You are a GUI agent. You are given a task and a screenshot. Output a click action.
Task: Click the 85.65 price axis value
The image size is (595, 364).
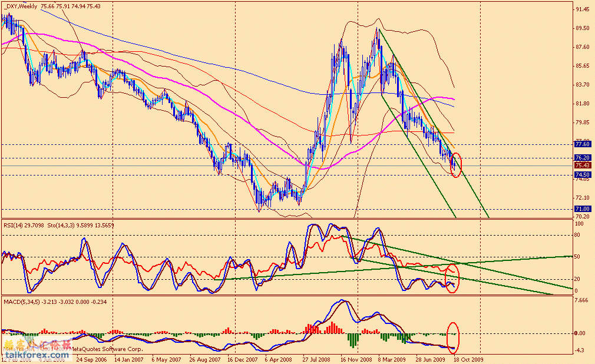pos(583,65)
